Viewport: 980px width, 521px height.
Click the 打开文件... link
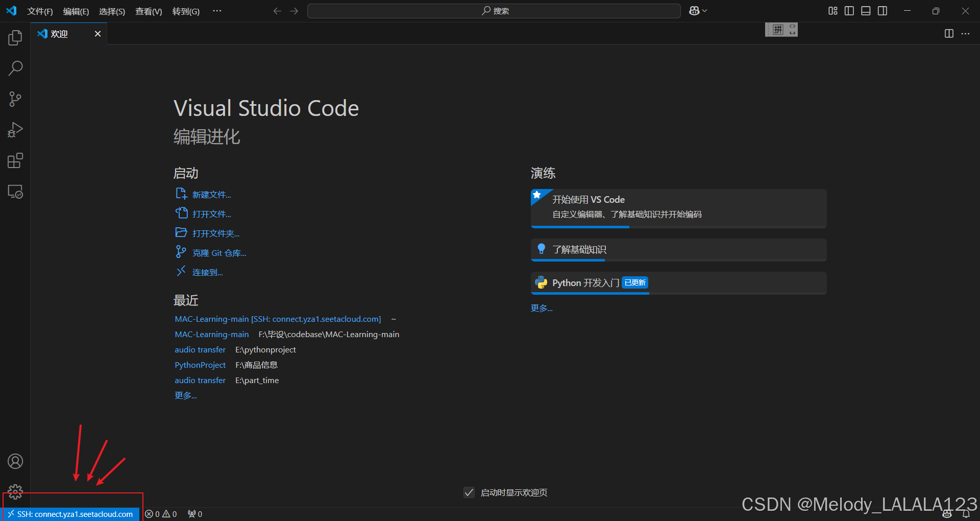[211, 214]
